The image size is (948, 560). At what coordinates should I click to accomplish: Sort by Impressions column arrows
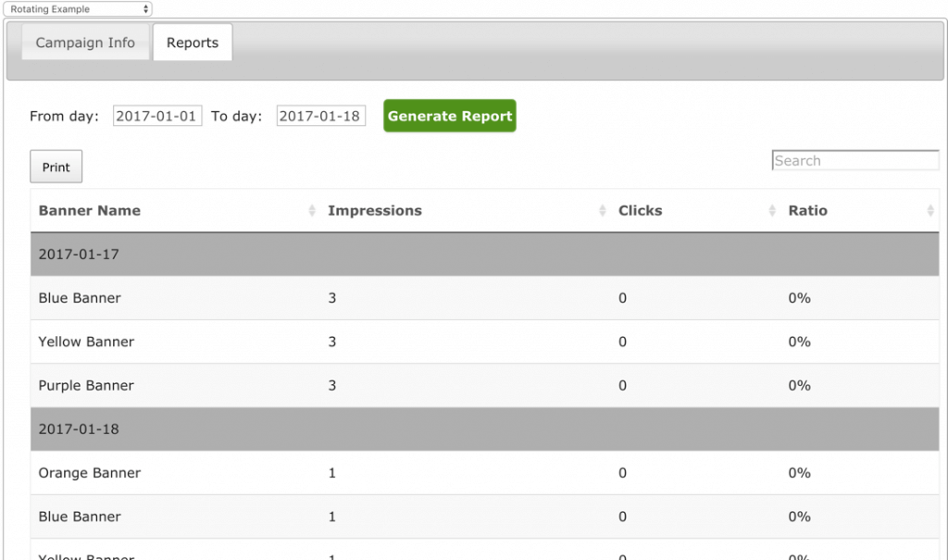click(603, 211)
